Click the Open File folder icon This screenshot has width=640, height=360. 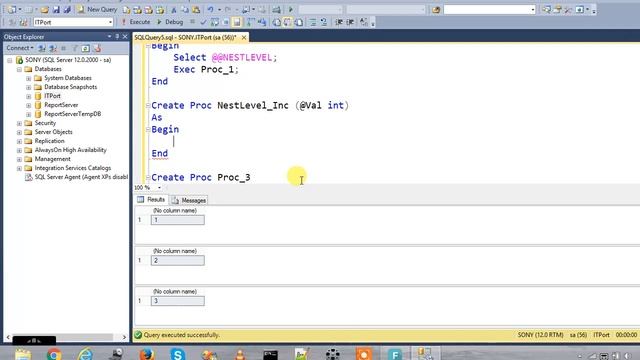44,9
